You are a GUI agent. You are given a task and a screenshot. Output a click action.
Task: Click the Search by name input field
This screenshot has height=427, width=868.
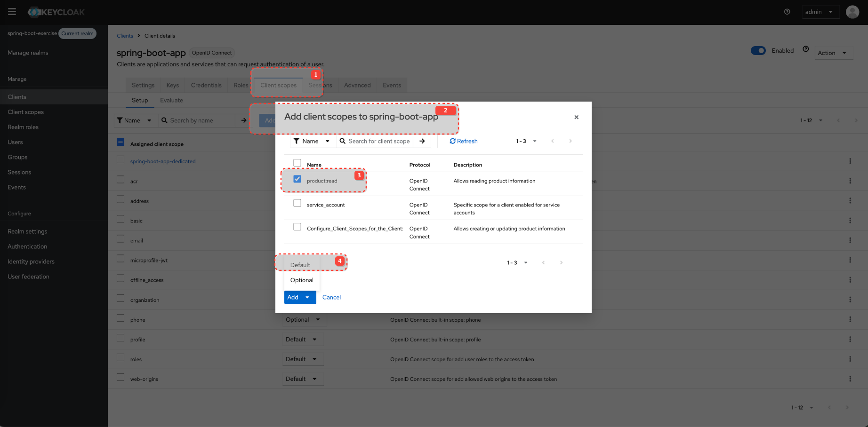198,120
